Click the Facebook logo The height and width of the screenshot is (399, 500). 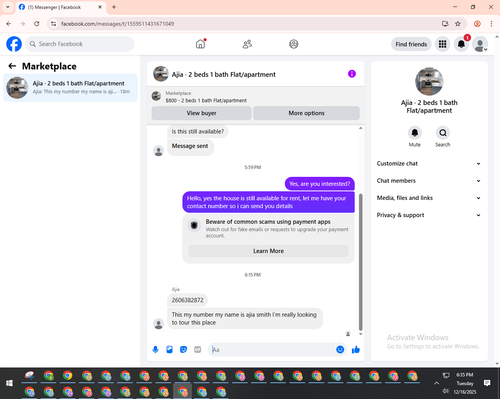14,44
